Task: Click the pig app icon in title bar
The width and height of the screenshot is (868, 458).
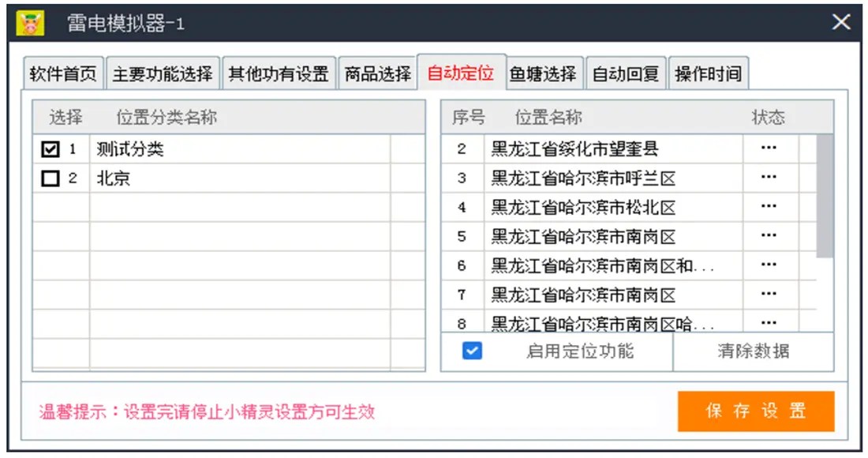Action: [x=30, y=23]
